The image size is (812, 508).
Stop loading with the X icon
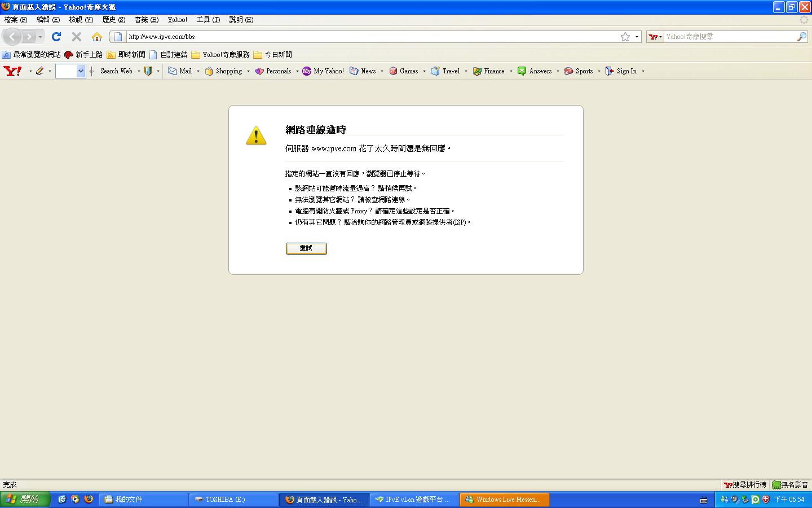pyautogui.click(x=77, y=37)
